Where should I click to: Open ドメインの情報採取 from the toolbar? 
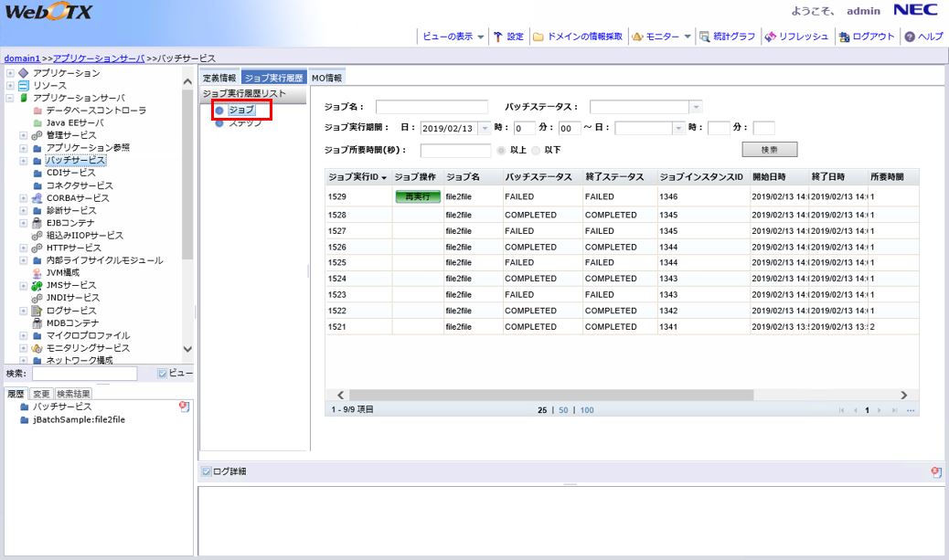point(538,37)
